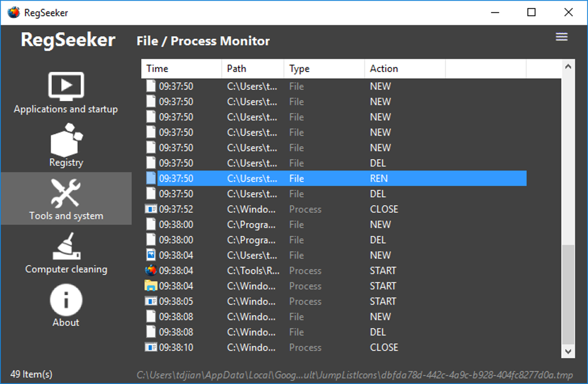Click file icon of 09:38:00 NEW row
The width and height of the screenshot is (588, 384).
coord(151,224)
